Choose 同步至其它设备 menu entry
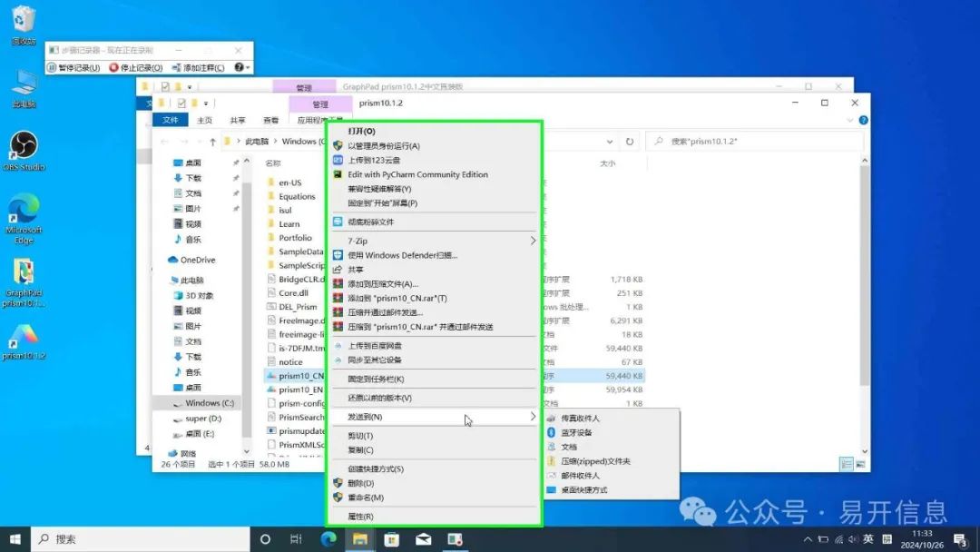Image resolution: width=980 pixels, height=552 pixels. click(433, 360)
